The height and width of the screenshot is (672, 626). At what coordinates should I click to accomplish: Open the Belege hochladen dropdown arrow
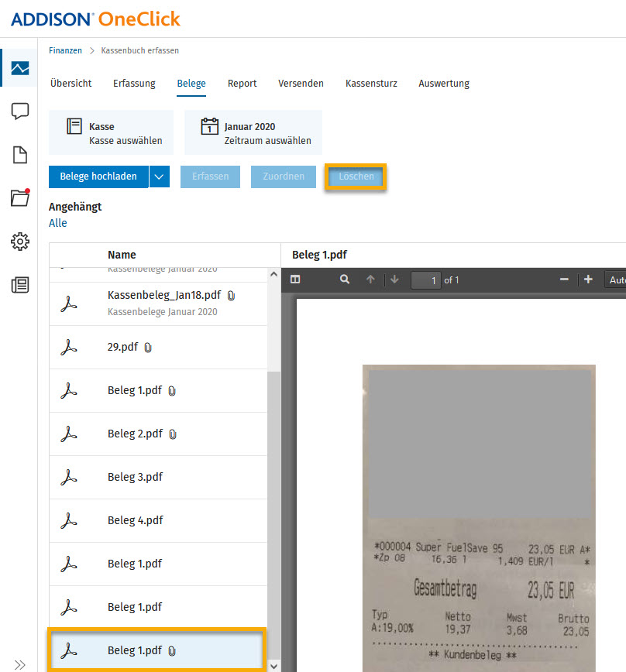(x=159, y=177)
